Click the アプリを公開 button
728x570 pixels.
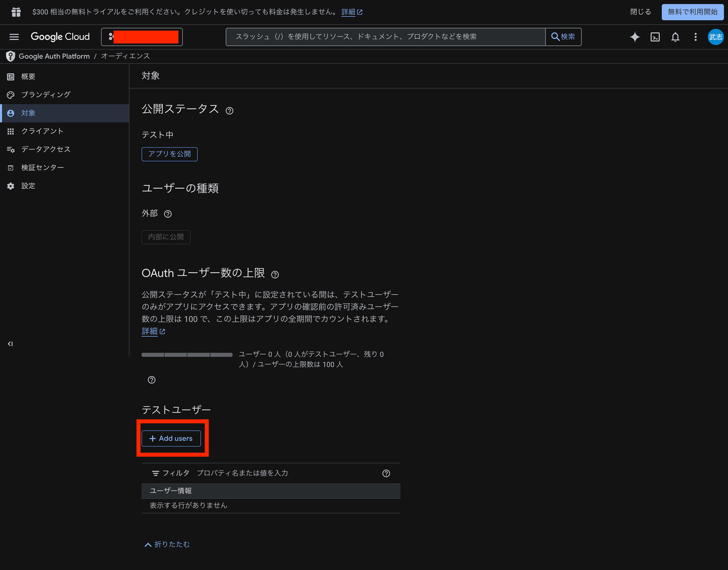click(x=169, y=154)
